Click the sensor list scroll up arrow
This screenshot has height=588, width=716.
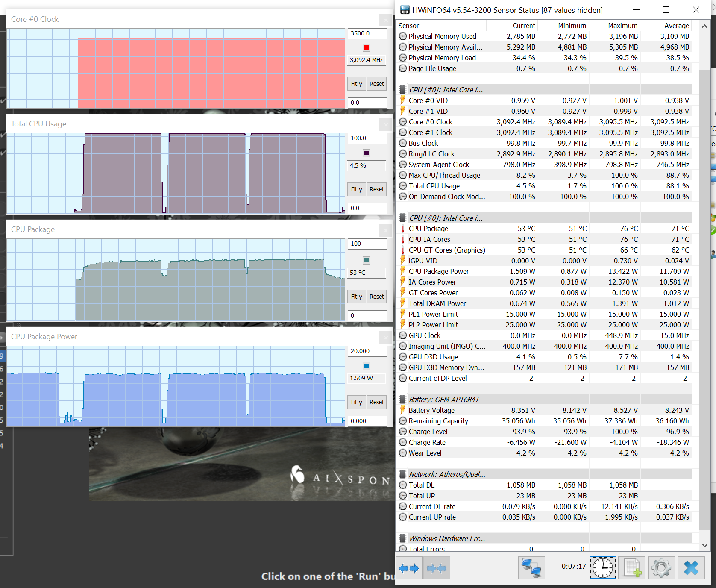[704, 26]
